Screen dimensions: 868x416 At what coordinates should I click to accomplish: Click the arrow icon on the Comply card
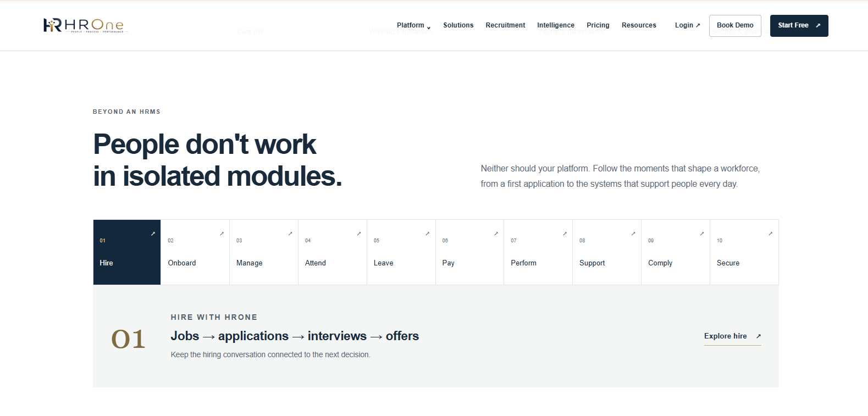pos(702,234)
